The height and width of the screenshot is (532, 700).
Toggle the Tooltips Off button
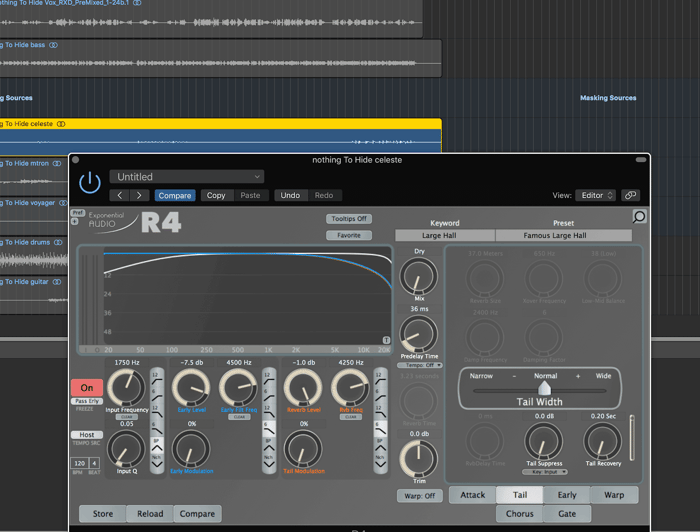pos(349,219)
